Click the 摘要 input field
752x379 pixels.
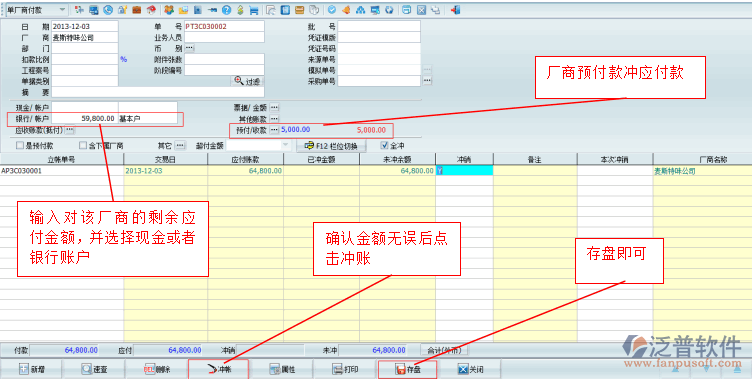pyautogui.click(x=158, y=92)
